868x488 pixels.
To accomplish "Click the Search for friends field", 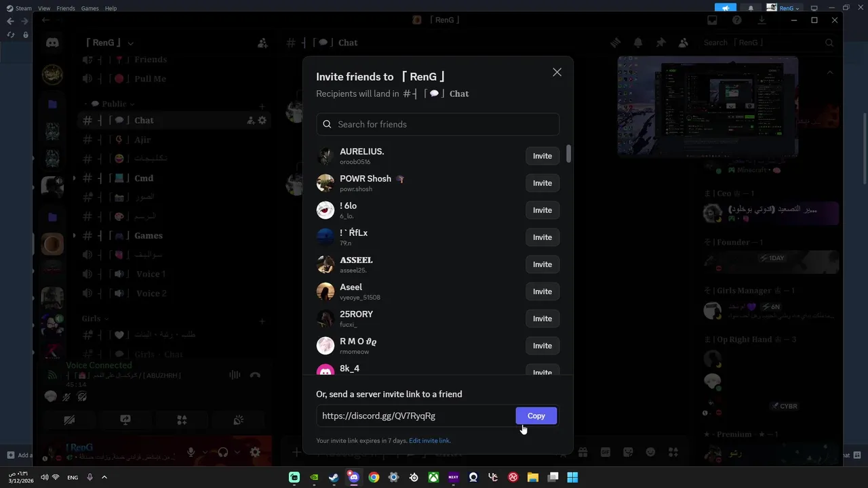I will [437, 124].
